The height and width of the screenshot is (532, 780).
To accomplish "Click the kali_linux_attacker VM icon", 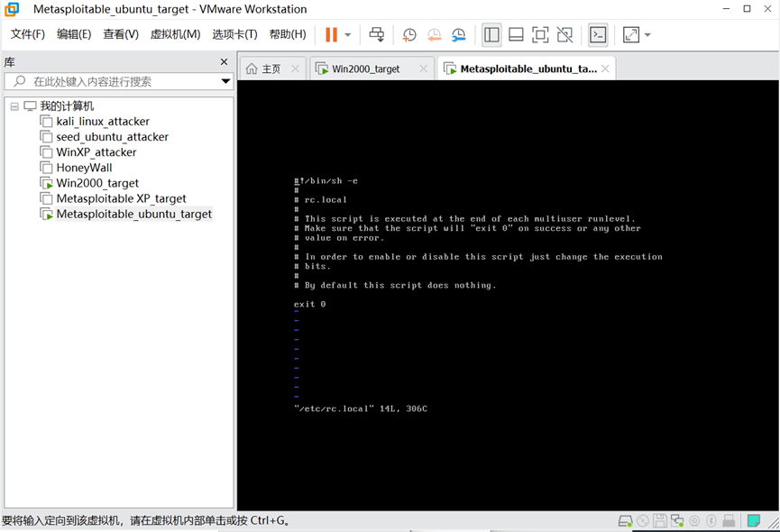I will point(46,122).
